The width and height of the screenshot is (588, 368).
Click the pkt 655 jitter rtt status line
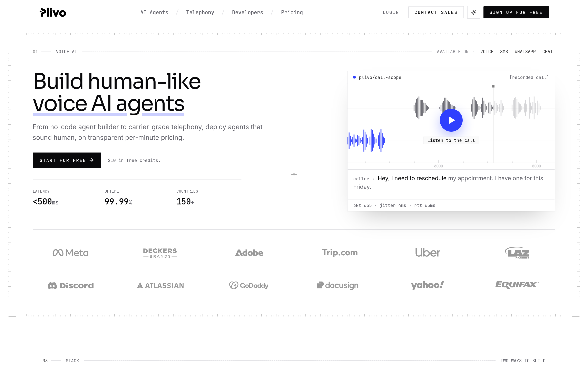click(x=394, y=205)
